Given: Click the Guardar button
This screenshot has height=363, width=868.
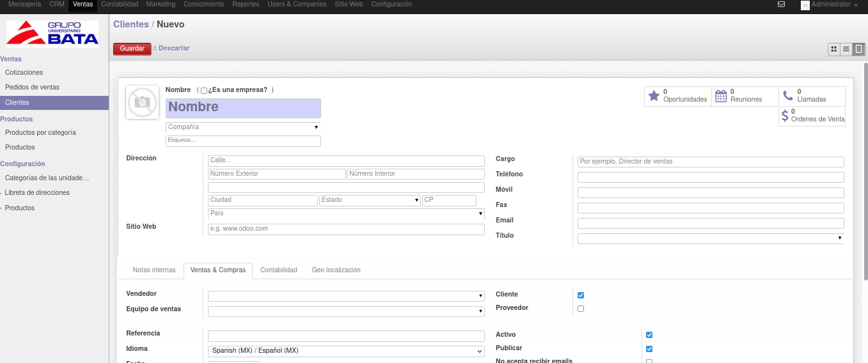Looking at the screenshot, I should click(132, 49).
